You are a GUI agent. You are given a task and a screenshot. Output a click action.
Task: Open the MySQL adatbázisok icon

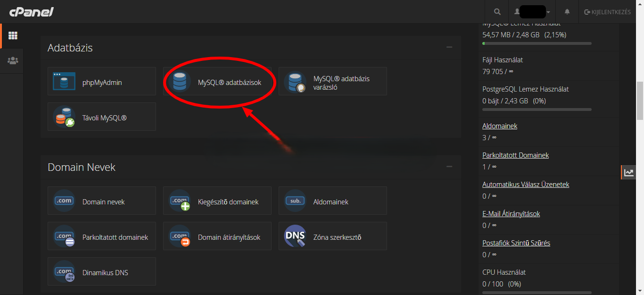click(x=179, y=82)
